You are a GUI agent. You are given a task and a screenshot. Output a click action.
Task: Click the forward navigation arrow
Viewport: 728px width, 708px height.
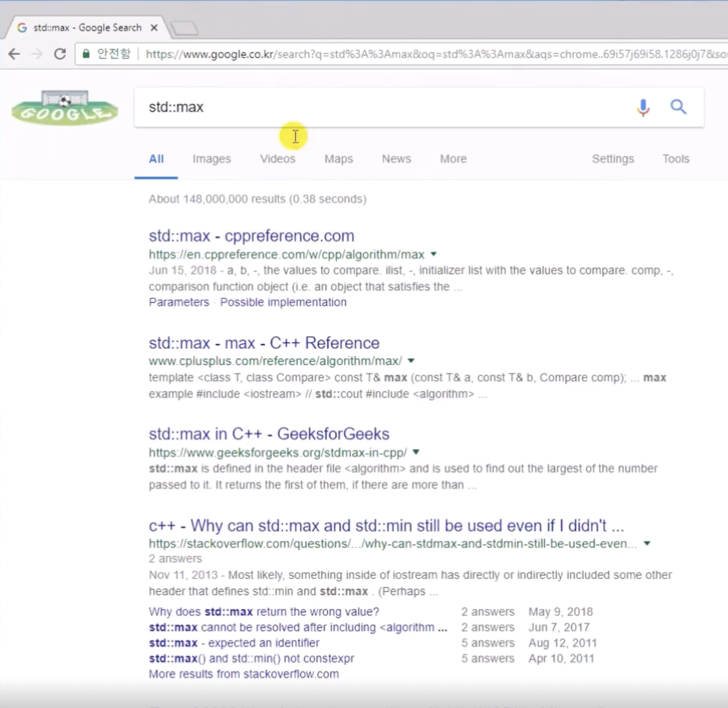[x=37, y=54]
